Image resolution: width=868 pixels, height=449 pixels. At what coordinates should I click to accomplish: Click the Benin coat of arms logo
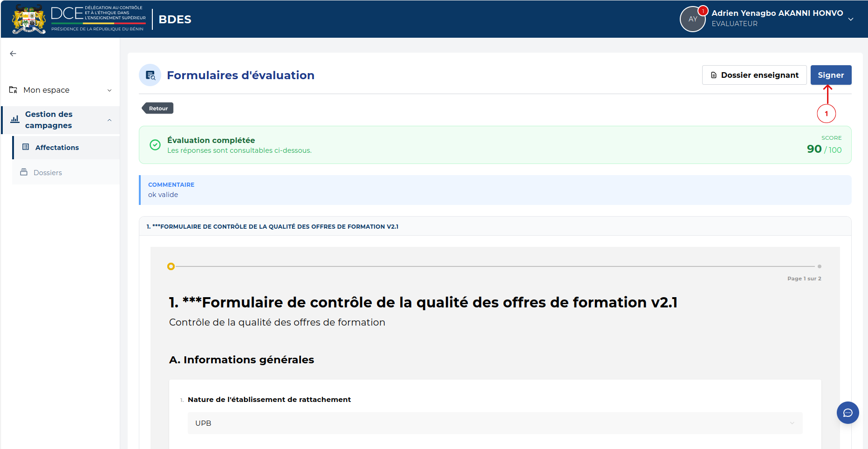click(x=29, y=19)
